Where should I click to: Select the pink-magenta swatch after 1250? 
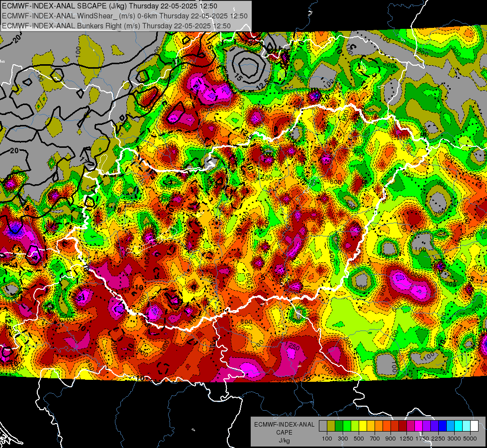(410, 426)
